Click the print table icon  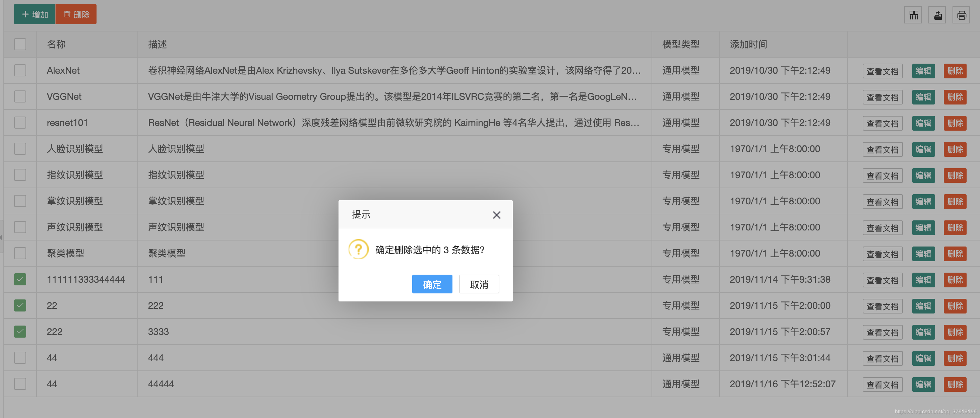[961, 15]
